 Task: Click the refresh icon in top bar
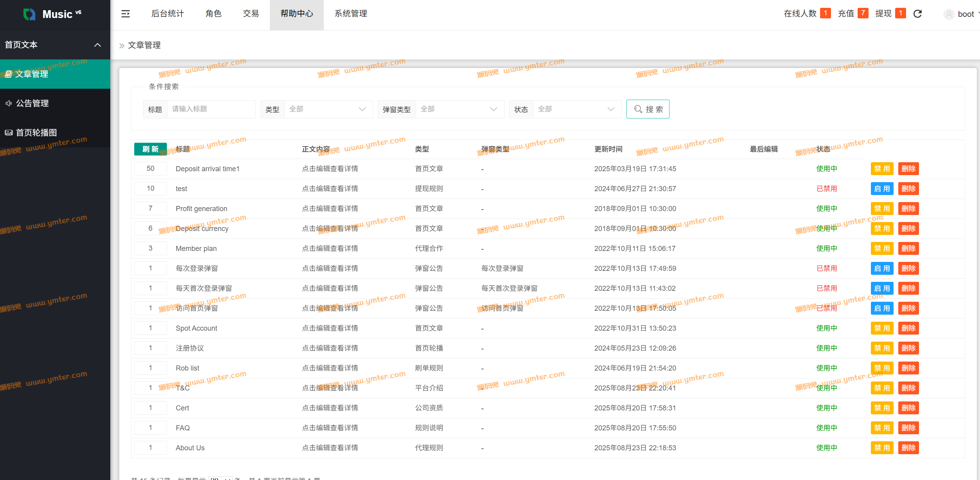pos(917,14)
